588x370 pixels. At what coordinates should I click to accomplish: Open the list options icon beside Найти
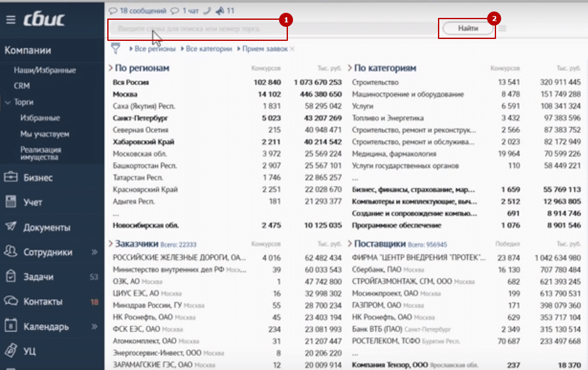[x=502, y=29]
